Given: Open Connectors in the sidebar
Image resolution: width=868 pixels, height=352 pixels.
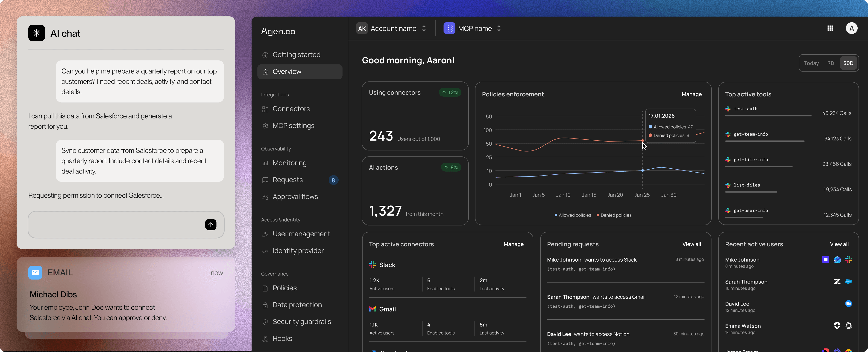Looking at the screenshot, I should (291, 109).
